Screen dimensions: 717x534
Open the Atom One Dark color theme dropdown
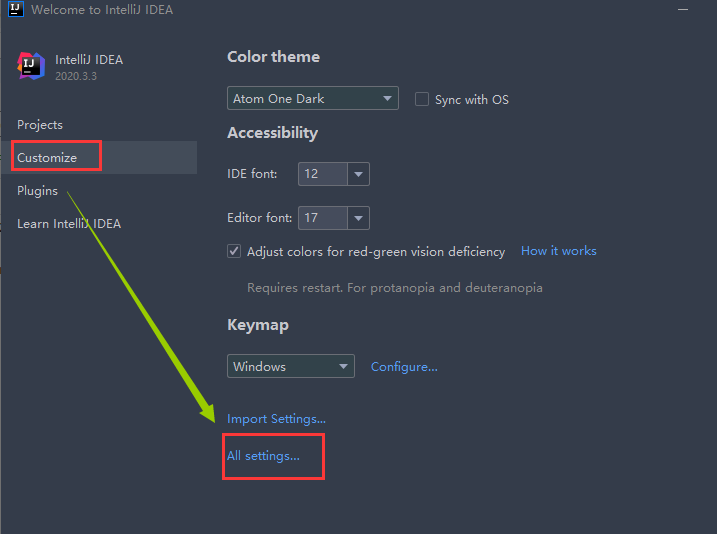pos(312,99)
